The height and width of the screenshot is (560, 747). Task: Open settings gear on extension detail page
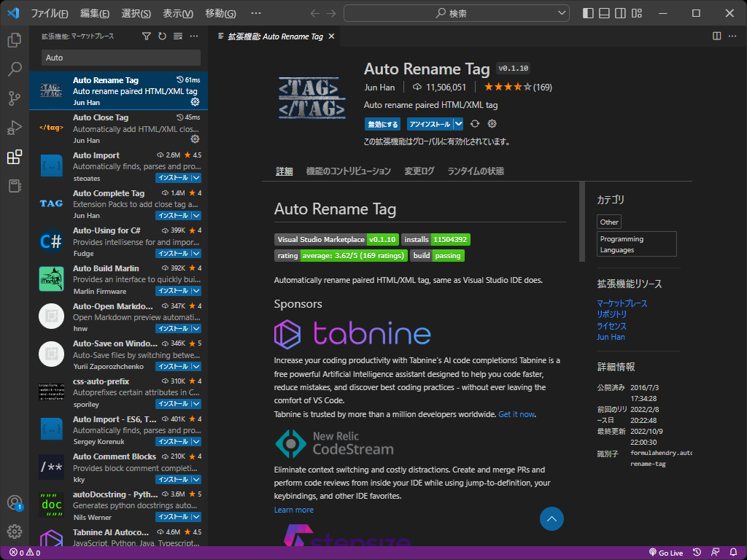(x=492, y=124)
